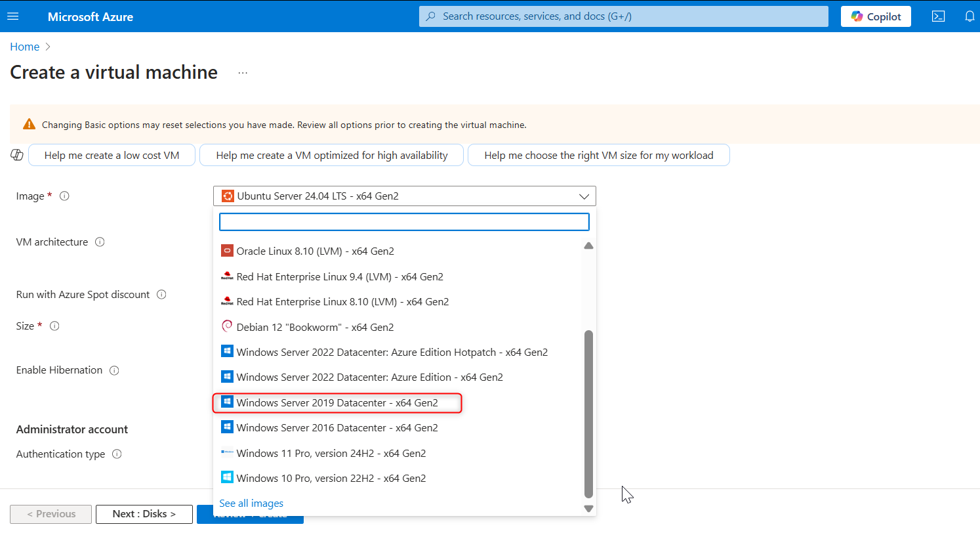This screenshot has width=980, height=537.
Task: Click the image filter text field
Action: pyautogui.click(x=404, y=222)
